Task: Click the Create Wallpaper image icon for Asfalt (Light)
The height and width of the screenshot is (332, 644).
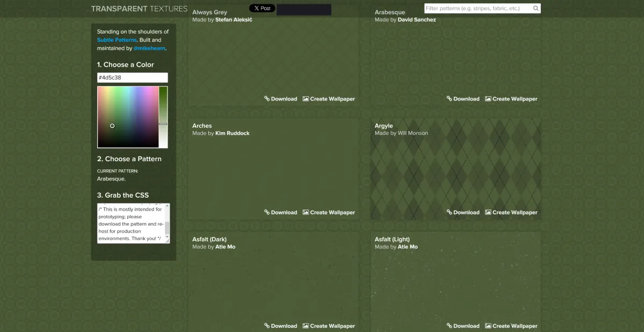Action: point(488,326)
